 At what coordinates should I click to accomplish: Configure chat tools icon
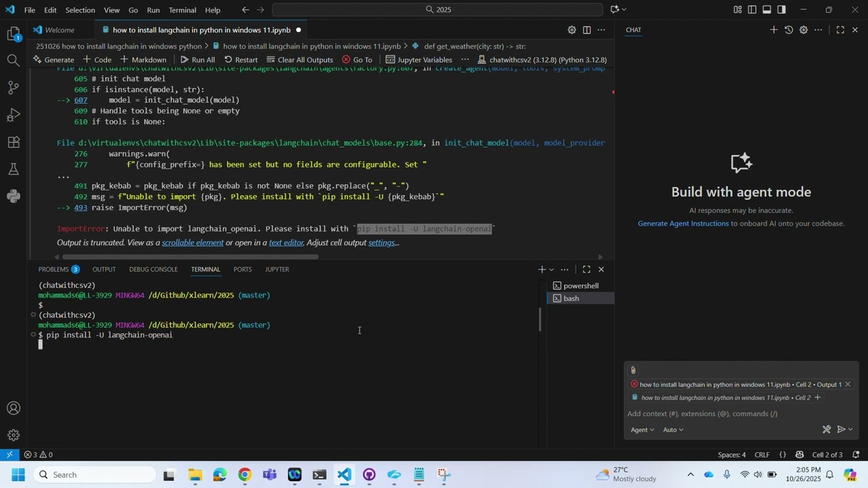pyautogui.click(x=827, y=430)
